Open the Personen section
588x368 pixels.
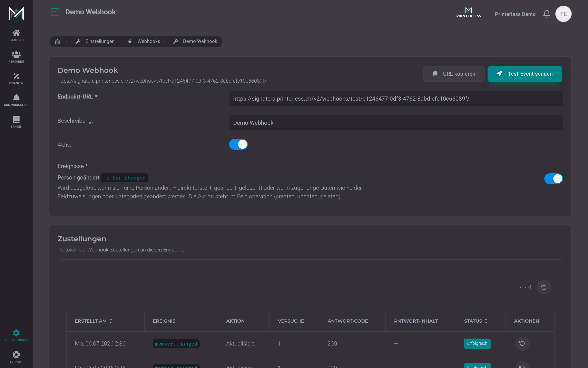[16, 57]
